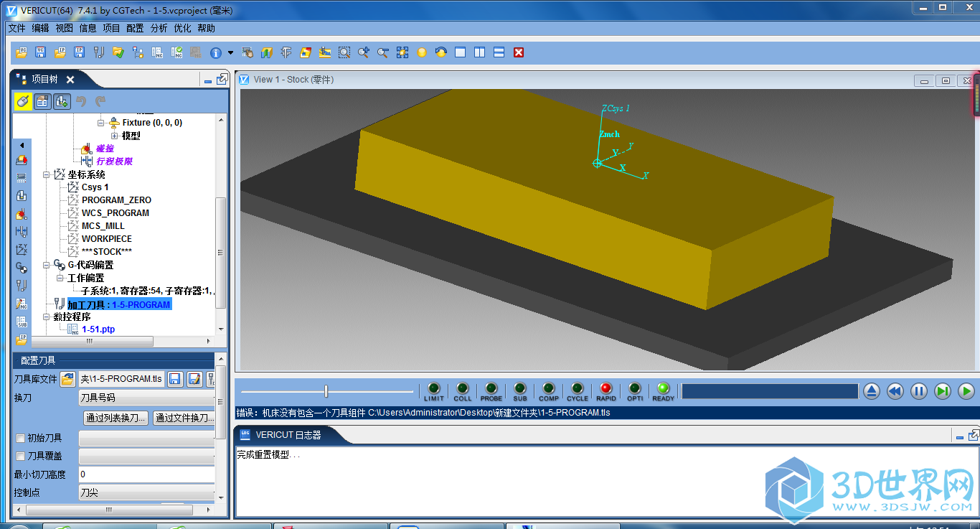Expand the 模型 node under Fixture
Image resolution: width=980 pixels, height=529 pixels.
114,136
